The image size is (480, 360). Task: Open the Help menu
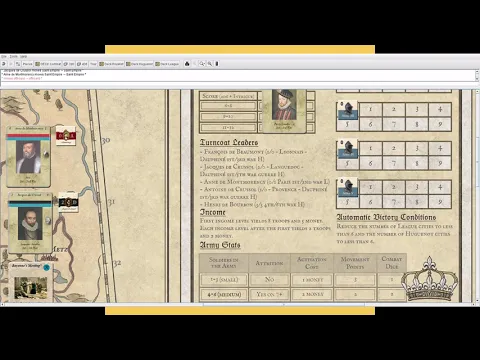(x=23, y=57)
